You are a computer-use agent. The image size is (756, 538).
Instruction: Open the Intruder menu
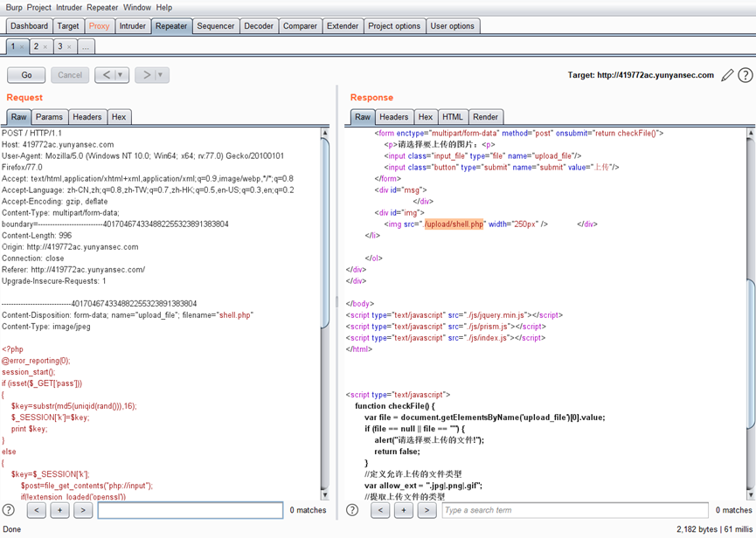point(69,7)
